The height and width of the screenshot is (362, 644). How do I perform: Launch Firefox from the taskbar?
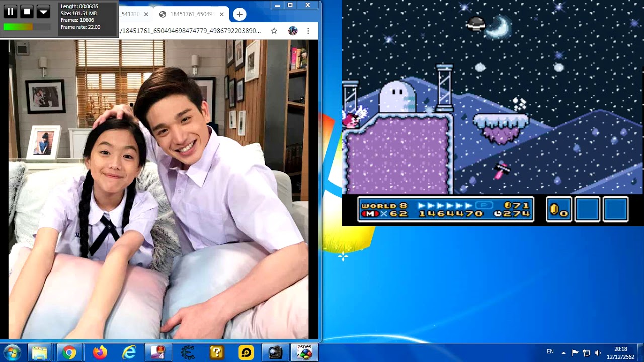pos(100,353)
